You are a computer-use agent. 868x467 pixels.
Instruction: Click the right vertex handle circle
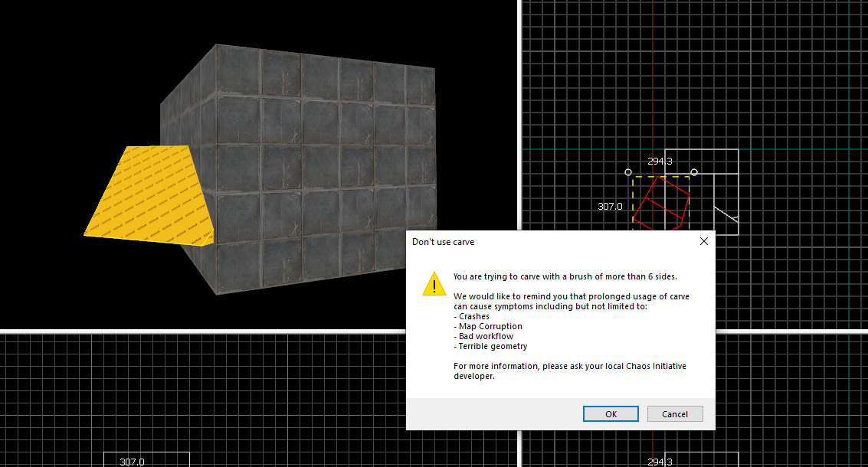[x=694, y=171]
